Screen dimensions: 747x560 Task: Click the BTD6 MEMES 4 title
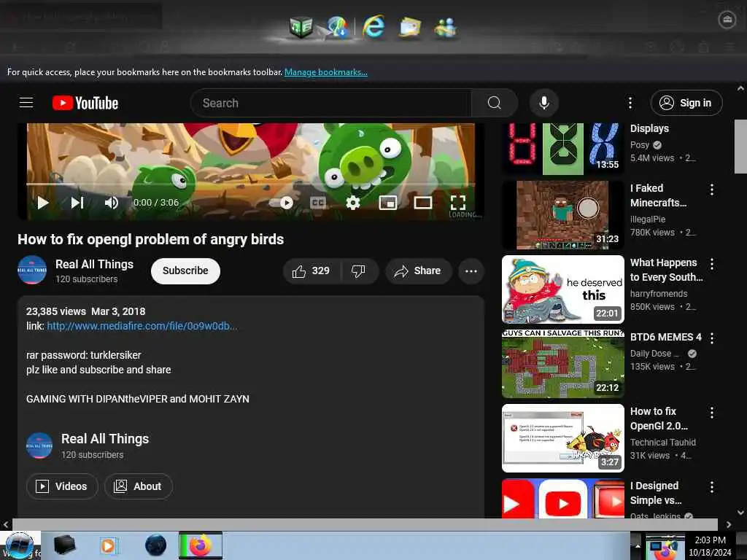[x=665, y=337]
